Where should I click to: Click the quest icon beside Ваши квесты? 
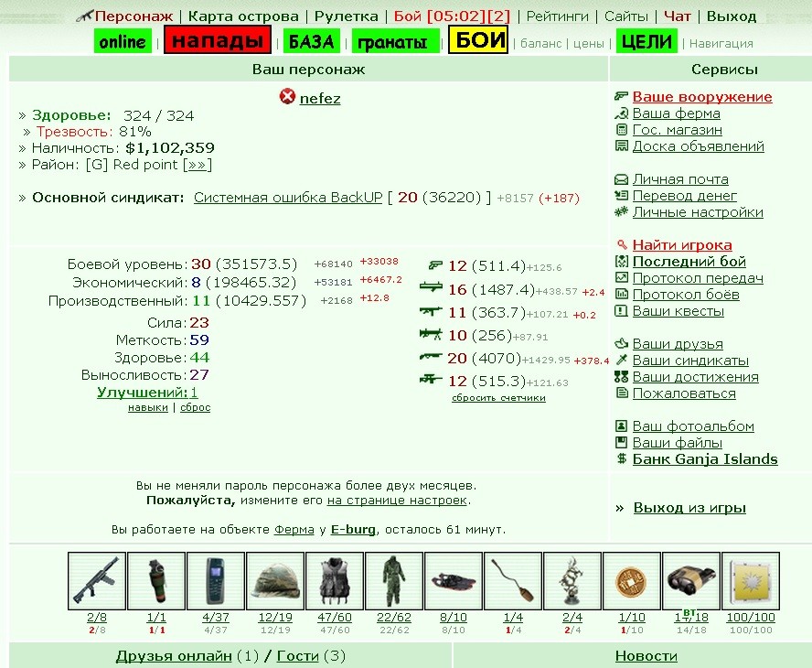coord(621,311)
